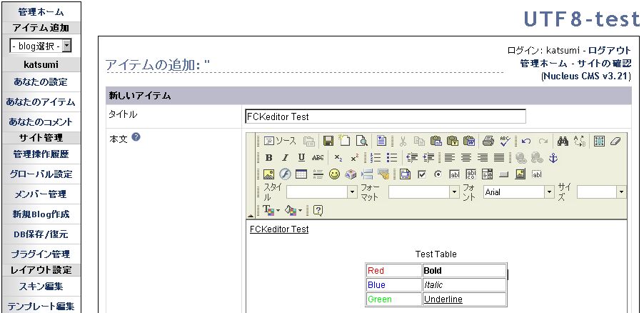Click the Select All icon
Viewport: 644px width, 313px height.
(x=599, y=141)
